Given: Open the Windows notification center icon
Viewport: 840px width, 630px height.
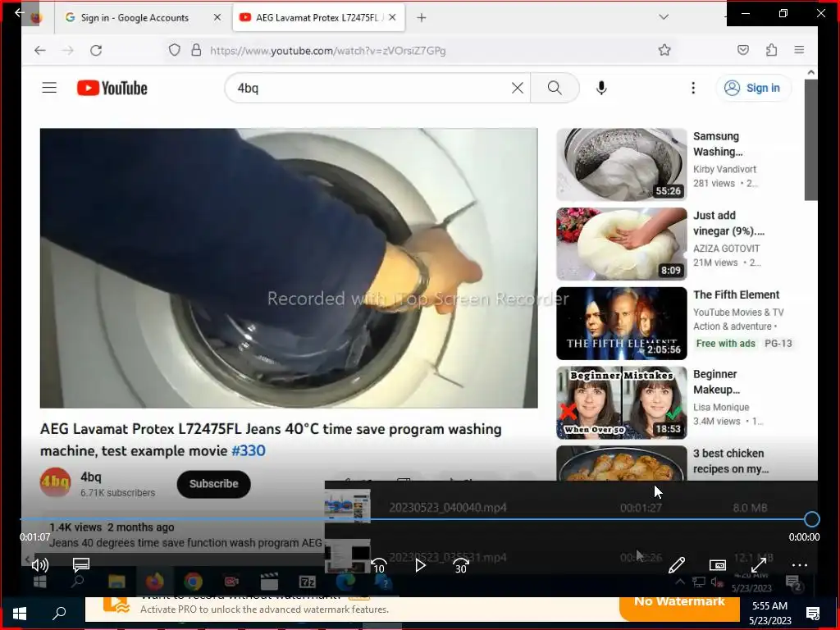Looking at the screenshot, I should click(813, 614).
